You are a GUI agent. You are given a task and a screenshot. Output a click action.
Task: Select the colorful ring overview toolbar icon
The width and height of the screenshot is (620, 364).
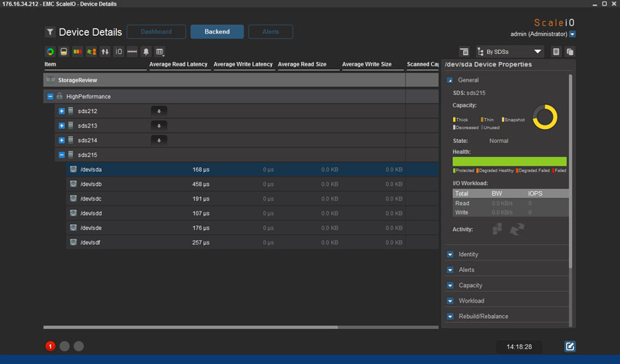pyautogui.click(x=50, y=52)
